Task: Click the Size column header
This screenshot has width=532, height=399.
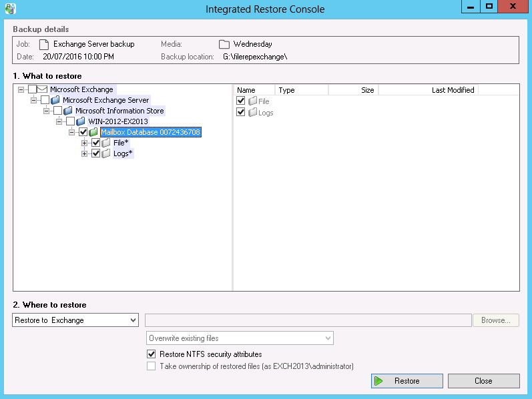Action: [367, 90]
